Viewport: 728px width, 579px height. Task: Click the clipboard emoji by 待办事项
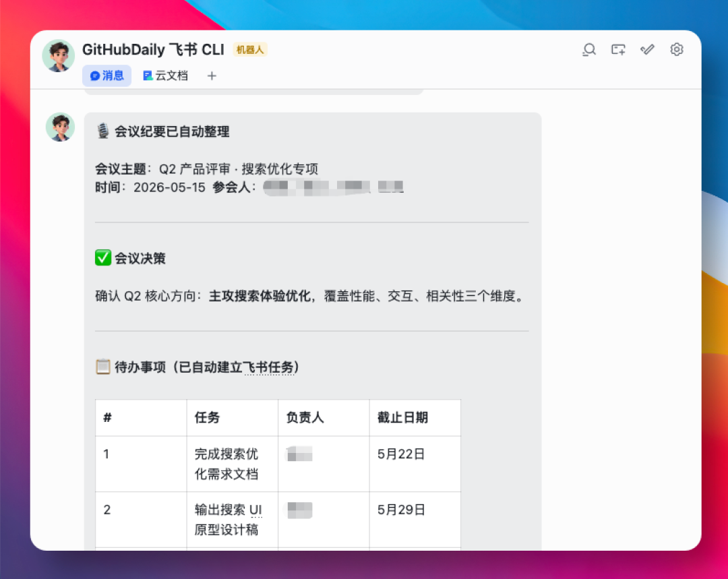point(103,367)
